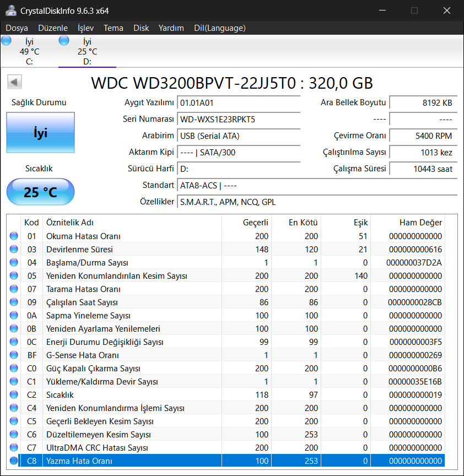This screenshot has height=476, width=464.
Task: Click the C: drive status orb
Action: click(7, 40)
